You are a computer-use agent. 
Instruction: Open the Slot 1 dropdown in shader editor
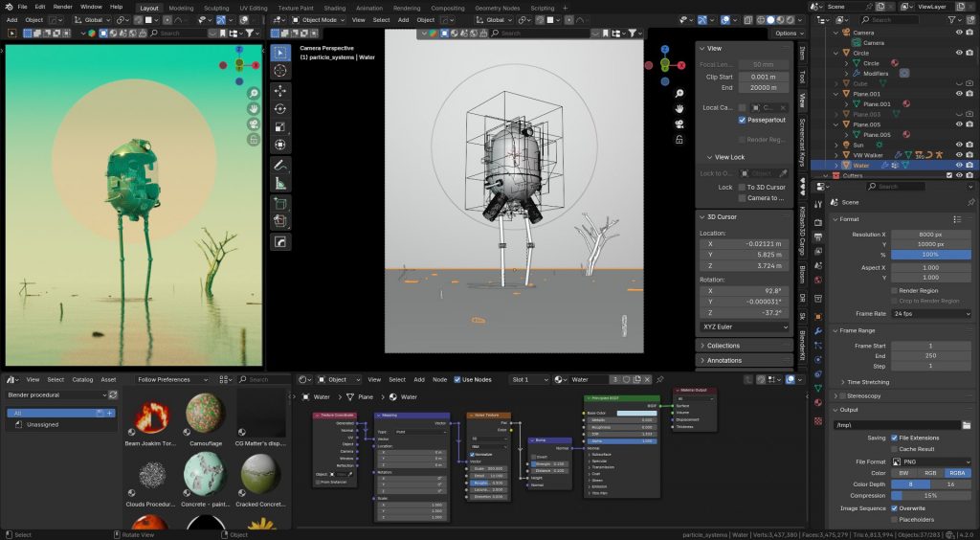click(529, 379)
